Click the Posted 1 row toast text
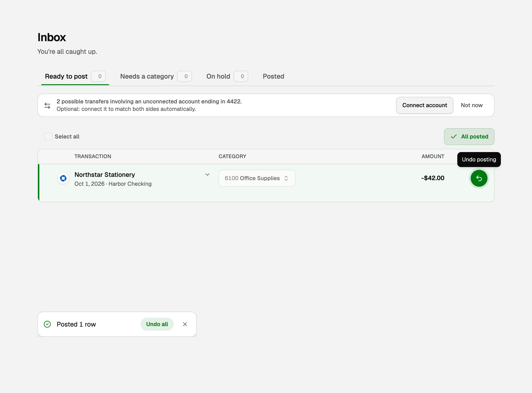Image resolution: width=532 pixels, height=393 pixels. point(76,324)
